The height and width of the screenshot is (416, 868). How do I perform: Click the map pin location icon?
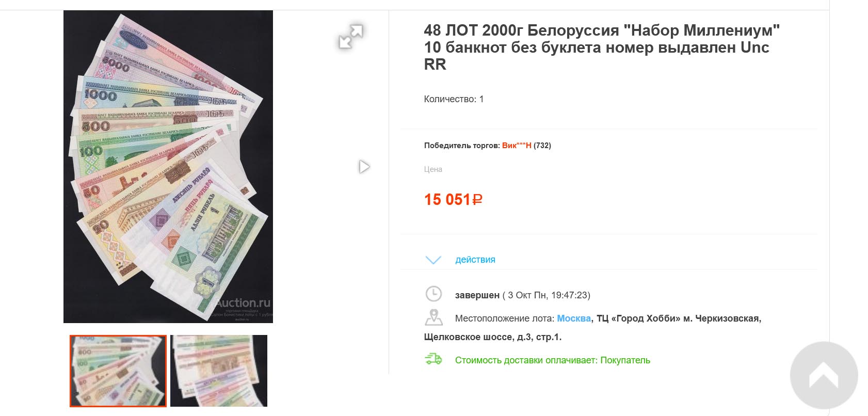coord(433,317)
